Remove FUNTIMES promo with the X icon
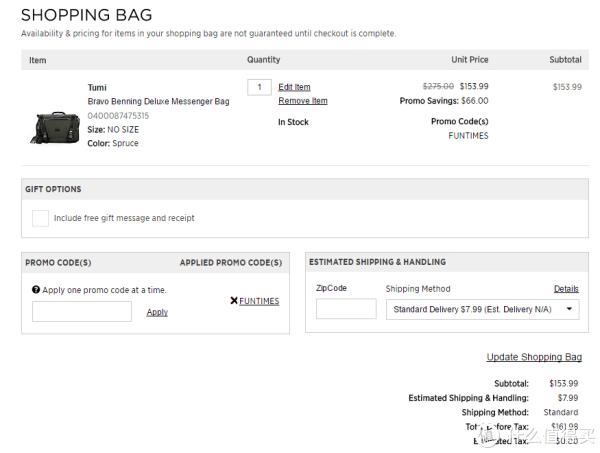This screenshot has height=453, width=600. [234, 301]
